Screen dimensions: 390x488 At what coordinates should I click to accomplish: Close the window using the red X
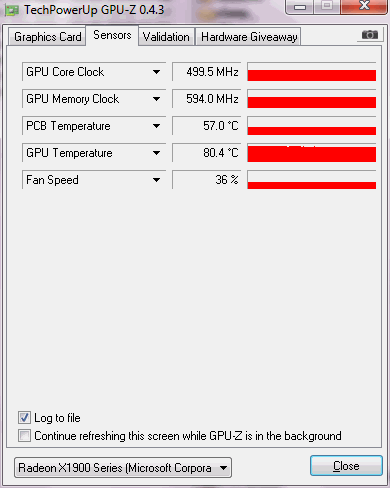pyautogui.click(x=364, y=7)
